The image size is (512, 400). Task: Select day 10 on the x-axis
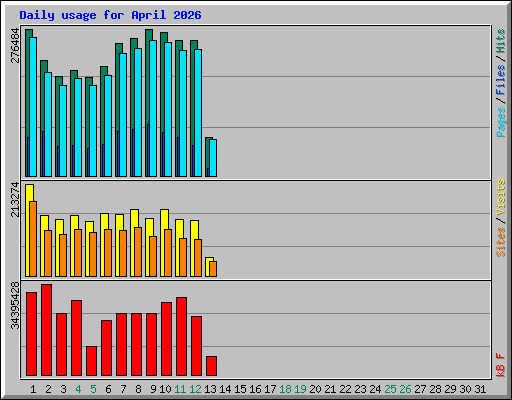pyautogui.click(x=165, y=389)
